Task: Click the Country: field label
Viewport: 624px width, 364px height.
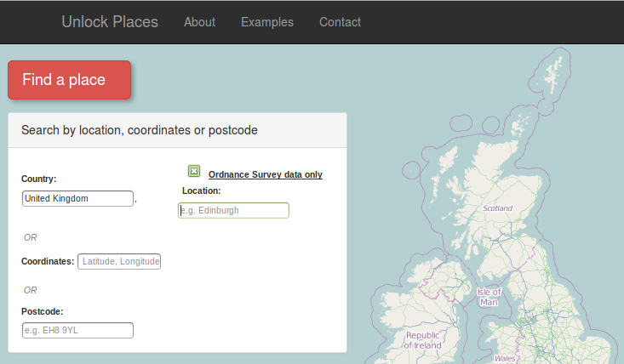Action: point(38,179)
